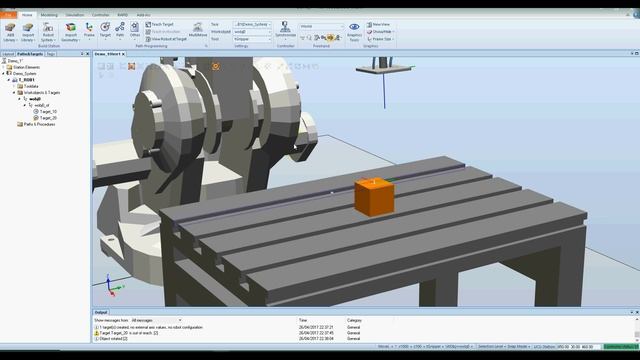640x360 pixels.
Task: Select the Tooldata folder
Action: coord(31,87)
